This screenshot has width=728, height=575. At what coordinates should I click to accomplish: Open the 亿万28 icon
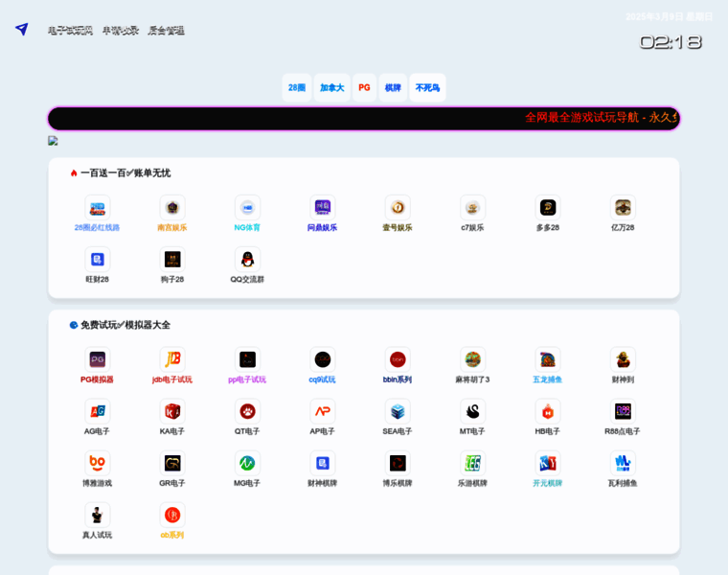pos(623,208)
